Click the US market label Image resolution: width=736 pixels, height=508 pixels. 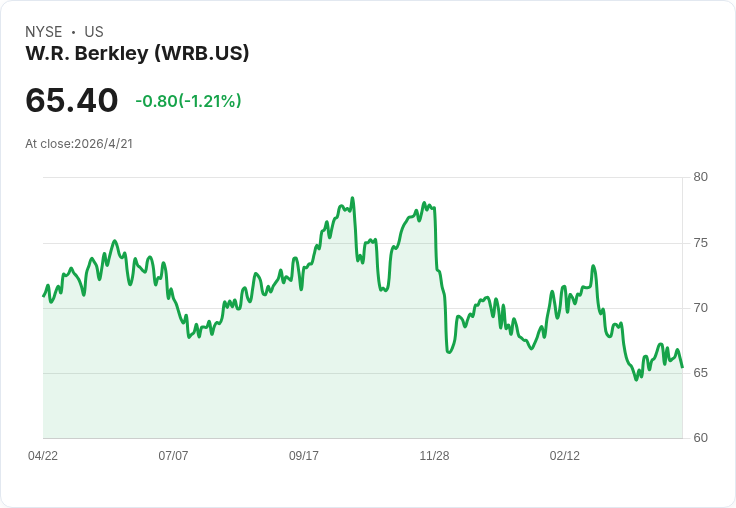[94, 32]
